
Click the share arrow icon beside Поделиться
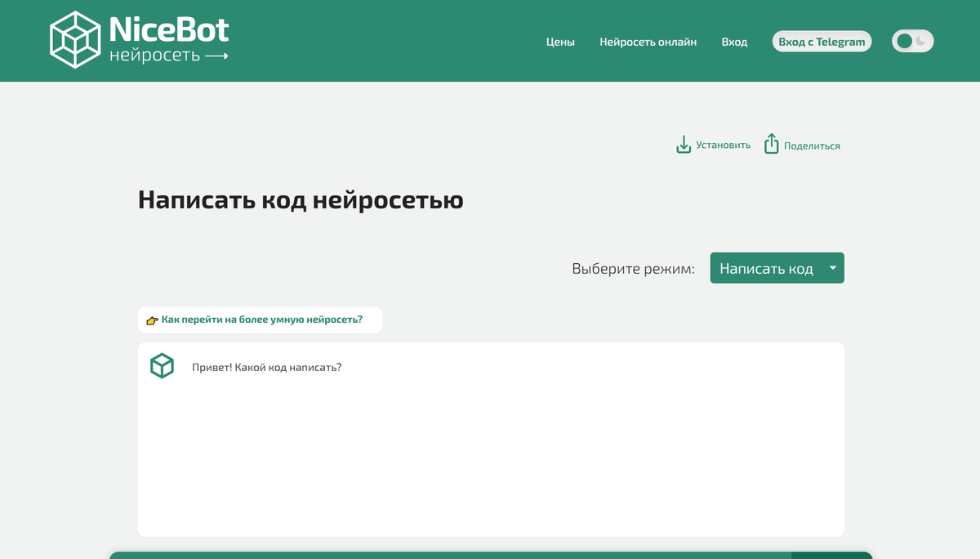[771, 145]
